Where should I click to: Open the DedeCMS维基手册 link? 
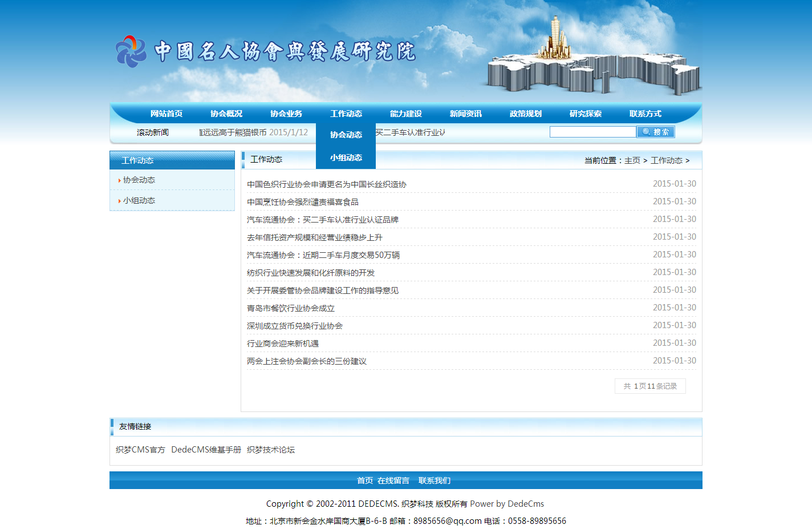coord(206,450)
